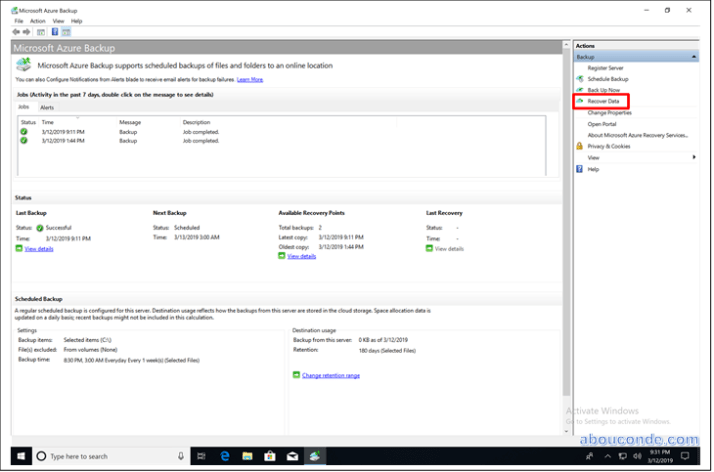Image resolution: width=714 pixels, height=472 pixels.
Task: Click the Back Up Now icon
Action: 580,90
